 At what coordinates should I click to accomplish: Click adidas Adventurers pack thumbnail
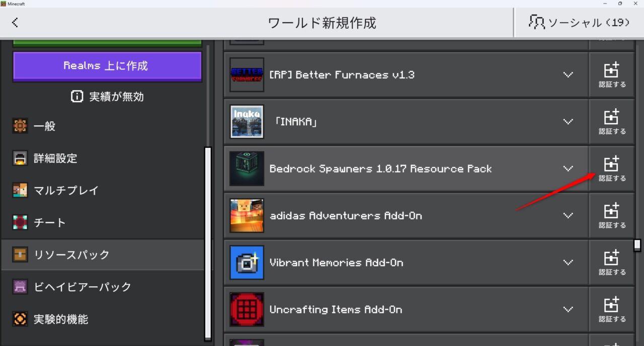point(247,215)
